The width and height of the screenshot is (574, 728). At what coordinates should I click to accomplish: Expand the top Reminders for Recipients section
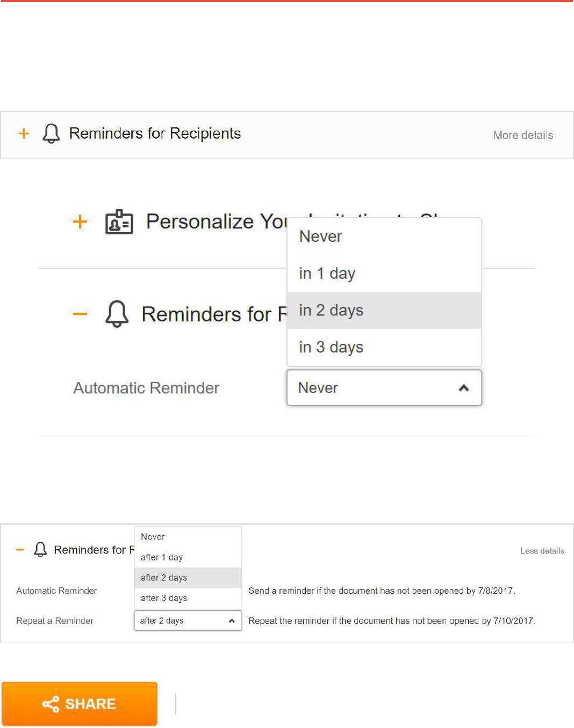(x=24, y=134)
